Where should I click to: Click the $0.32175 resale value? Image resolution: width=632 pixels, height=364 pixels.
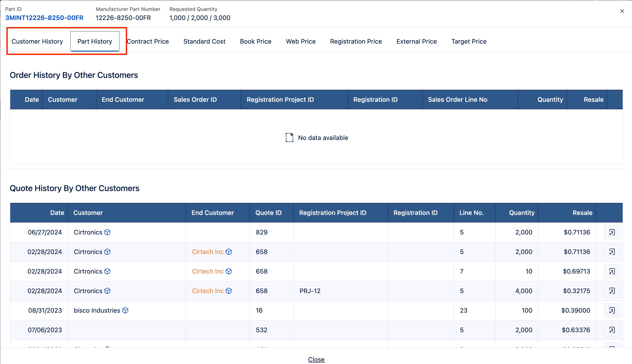[577, 291]
